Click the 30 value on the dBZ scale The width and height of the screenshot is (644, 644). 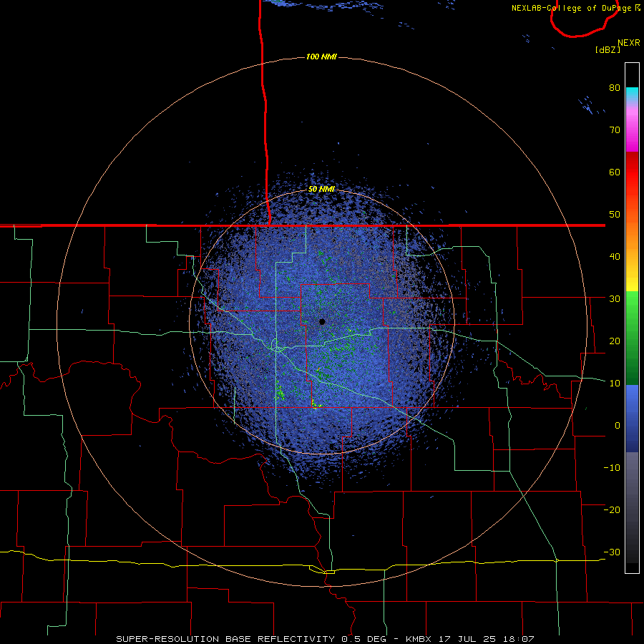point(615,299)
